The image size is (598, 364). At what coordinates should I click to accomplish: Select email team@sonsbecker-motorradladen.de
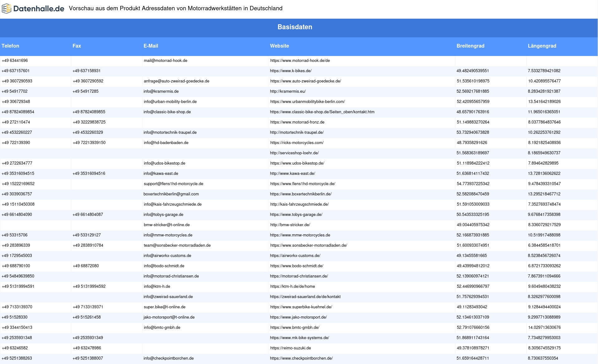coord(177,245)
